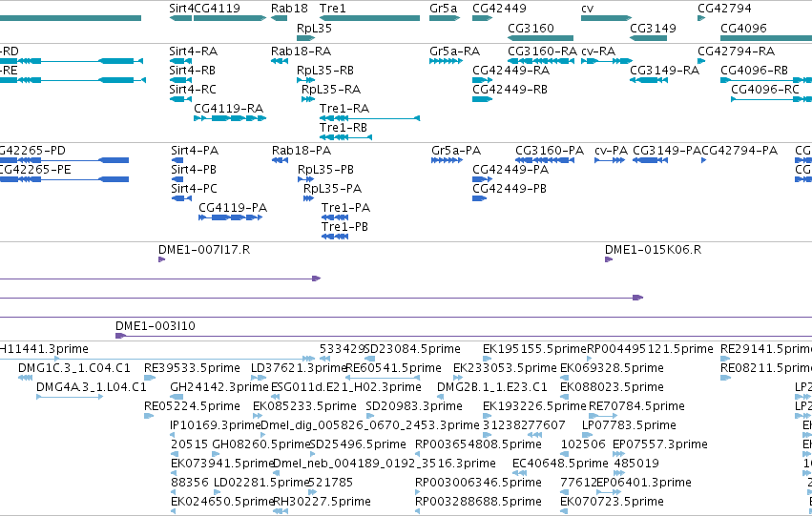
Task: Select the Sirt4-PA protein label
Action: coord(195,151)
